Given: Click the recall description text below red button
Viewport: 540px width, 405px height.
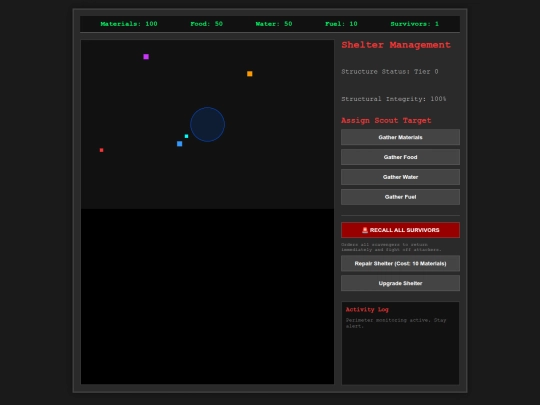Looking at the screenshot, I should pos(391,247).
